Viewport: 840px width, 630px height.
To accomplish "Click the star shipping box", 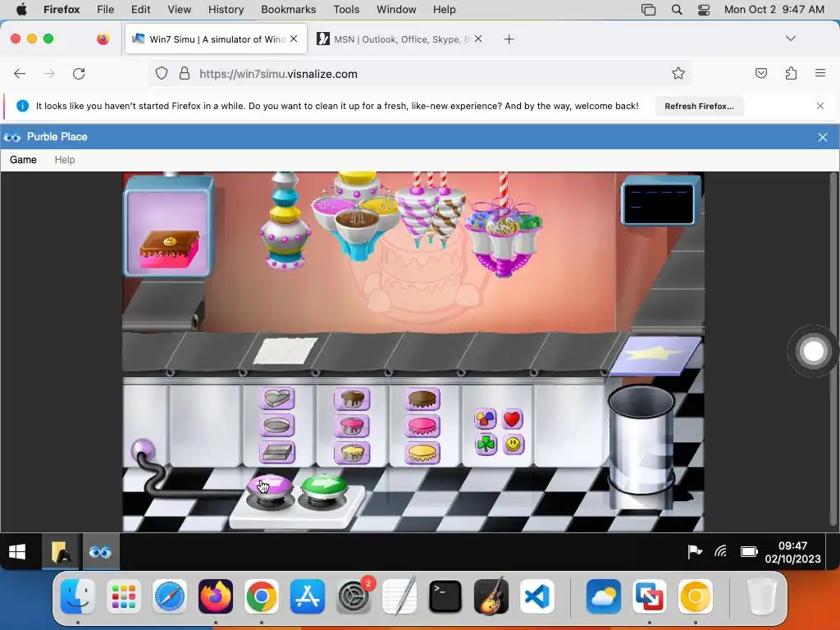I will (x=655, y=355).
